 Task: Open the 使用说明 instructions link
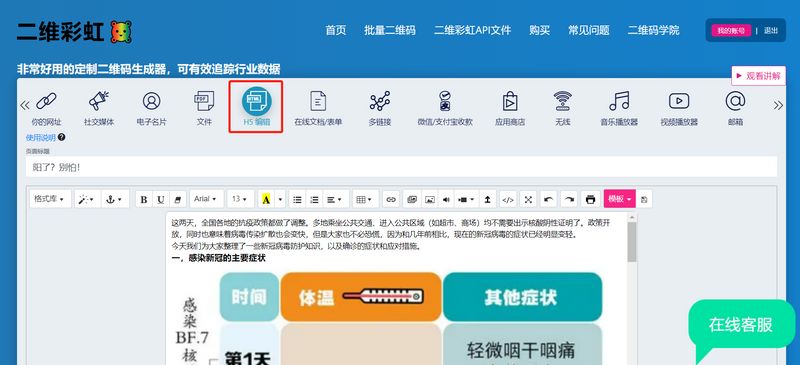point(40,137)
